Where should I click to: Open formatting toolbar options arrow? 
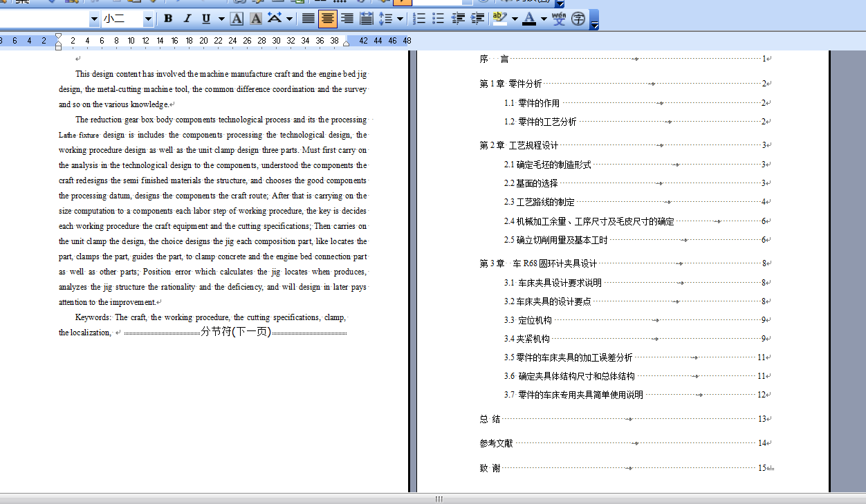click(x=594, y=21)
